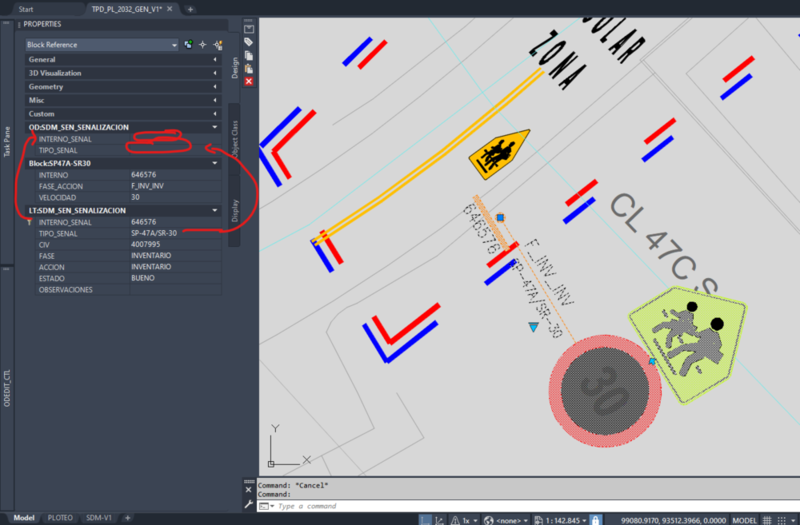Open new drawing tab plus button
800x525 pixels.
tap(190, 8)
